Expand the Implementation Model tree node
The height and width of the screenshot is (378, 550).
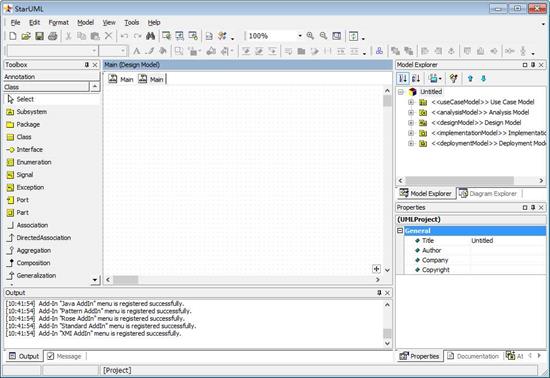411,133
